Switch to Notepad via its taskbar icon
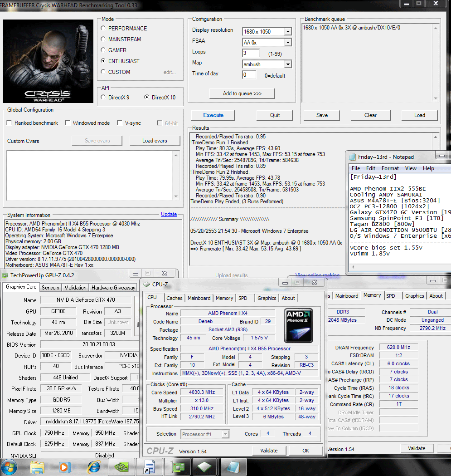The height and width of the screenshot is (476, 451). [233, 467]
